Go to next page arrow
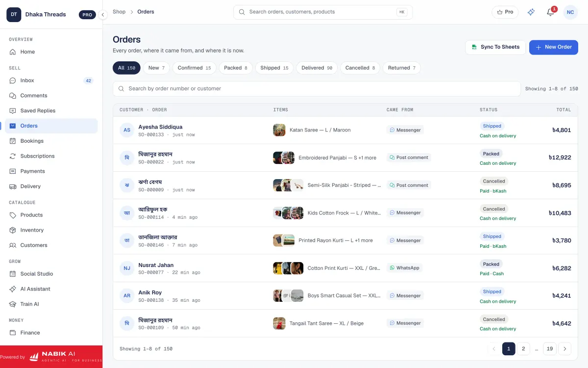The height and width of the screenshot is (368, 588). [x=564, y=349]
